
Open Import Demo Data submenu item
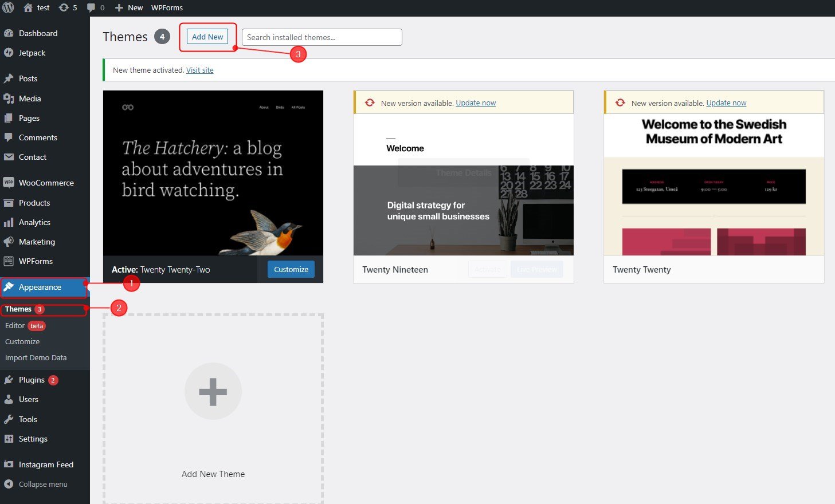36,358
